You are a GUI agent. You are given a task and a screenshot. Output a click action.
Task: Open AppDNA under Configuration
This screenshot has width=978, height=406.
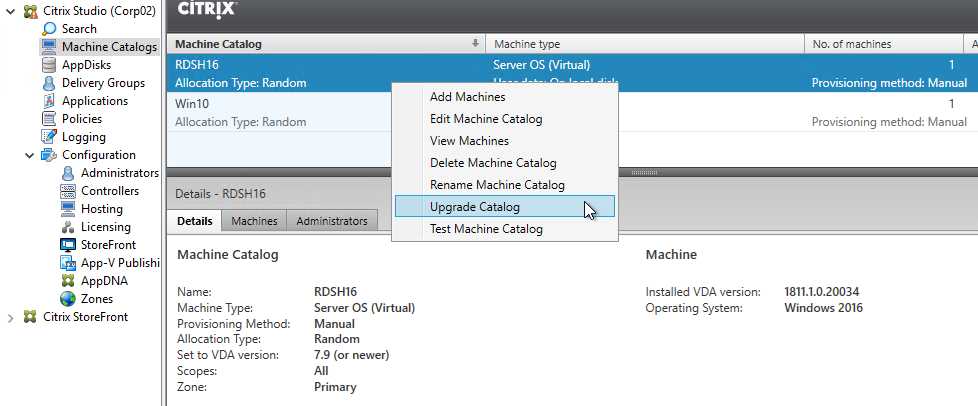point(104,281)
